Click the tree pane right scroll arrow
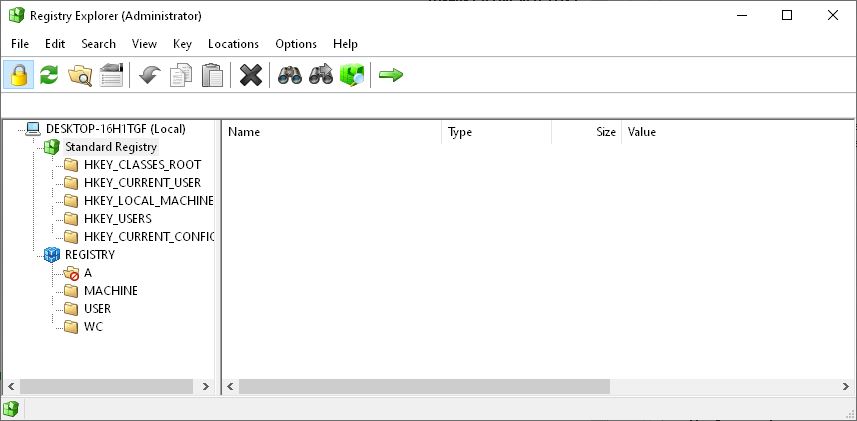 pyautogui.click(x=206, y=387)
